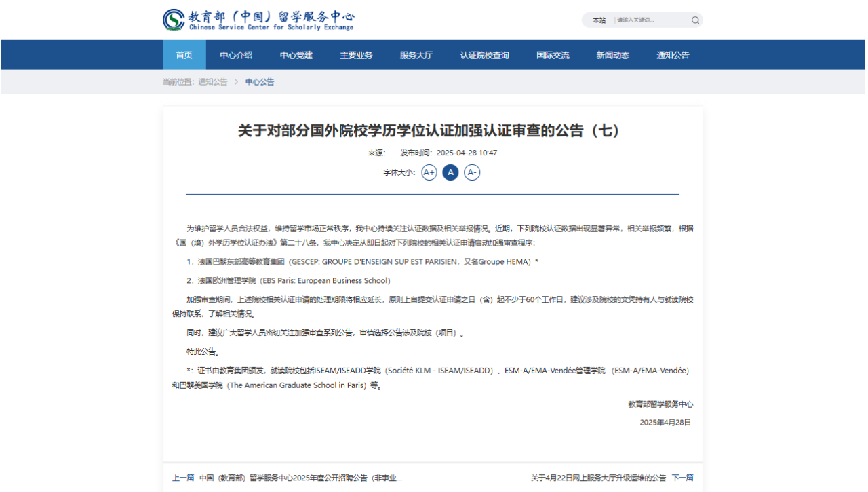This screenshot has width=868, height=492.
Task: Open the 本站 search scope dropdown
Action: (599, 20)
